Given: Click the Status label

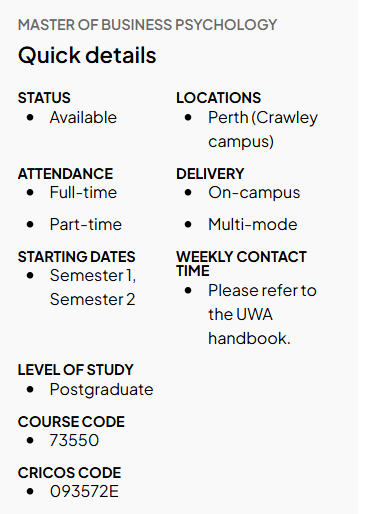Looking at the screenshot, I should 44,98.
